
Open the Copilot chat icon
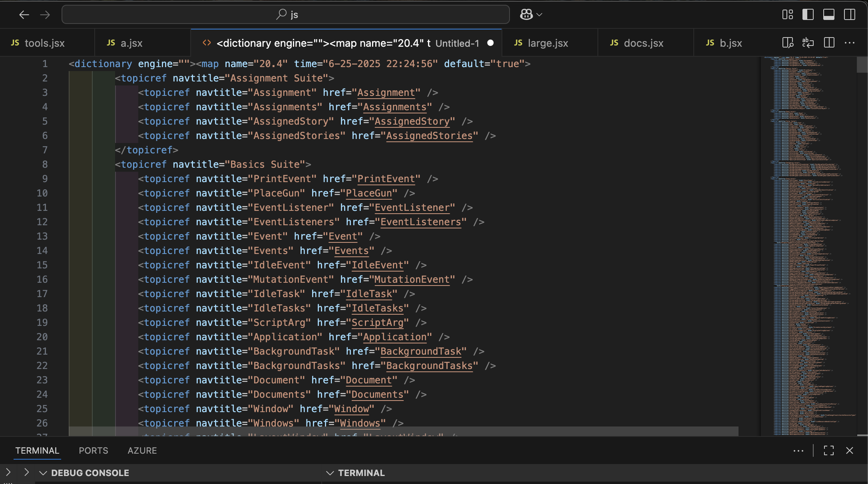click(526, 15)
